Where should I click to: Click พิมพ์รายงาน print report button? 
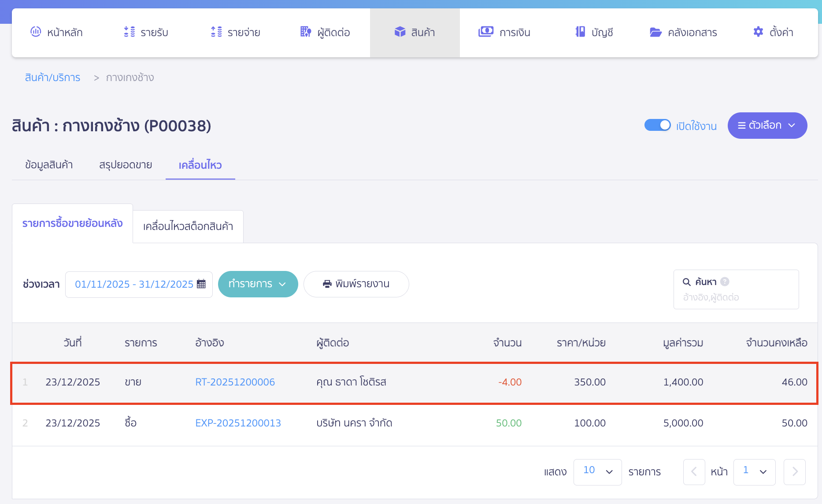[356, 284]
